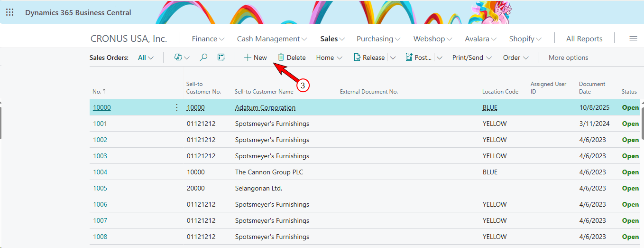Sort by the No. column header
644x248 pixels.
coord(99,92)
